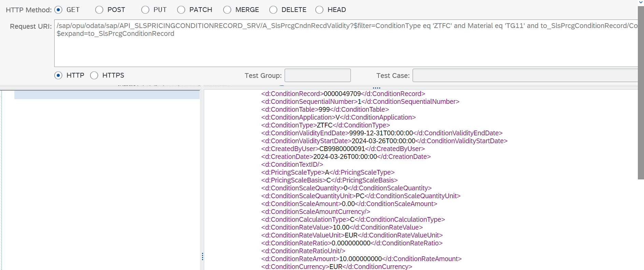Click the ConditionRateAmount 10.000000000 line
Image resolution: width=644 pixels, height=270 pixels.
[x=361, y=259]
